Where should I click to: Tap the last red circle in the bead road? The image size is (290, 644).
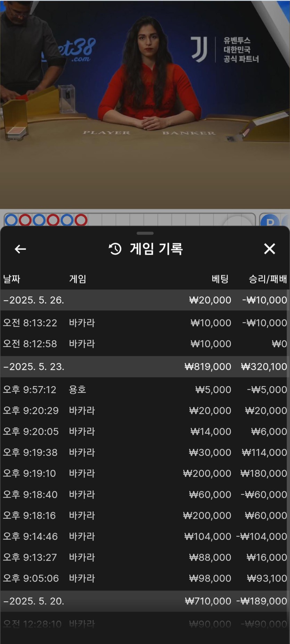click(x=81, y=220)
